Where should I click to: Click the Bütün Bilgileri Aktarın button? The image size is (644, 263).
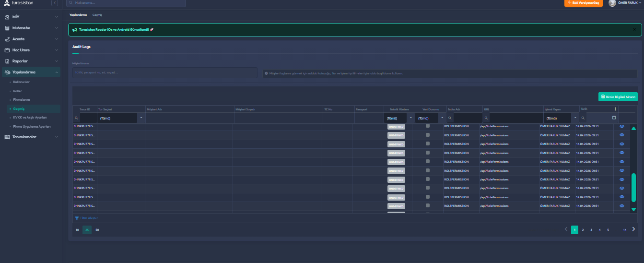(x=618, y=96)
